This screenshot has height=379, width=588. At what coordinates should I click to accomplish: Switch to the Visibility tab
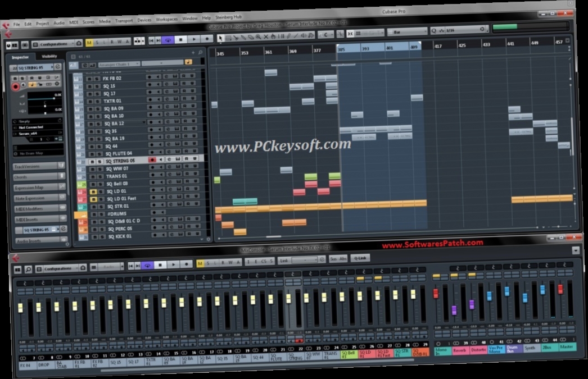tap(49, 56)
